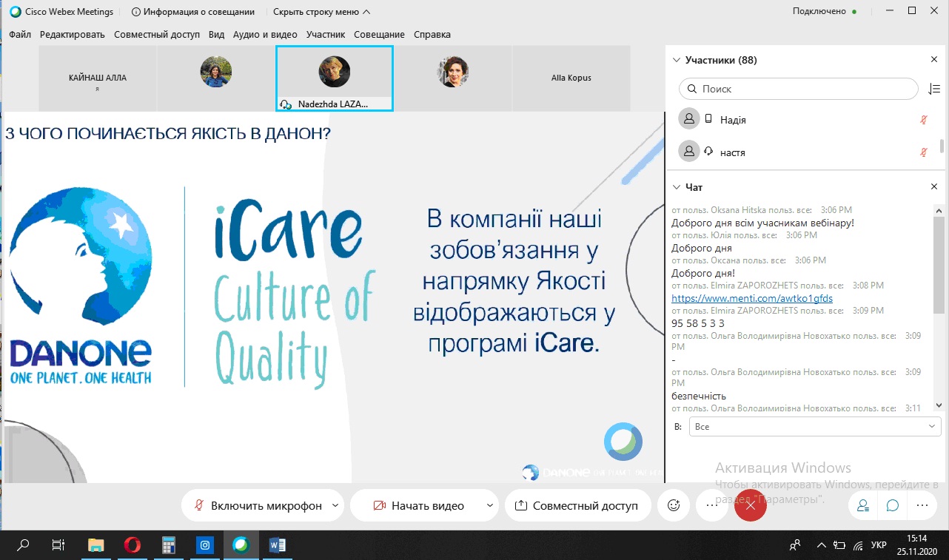Collapse the Чат section
949x560 pixels.
tap(675, 187)
